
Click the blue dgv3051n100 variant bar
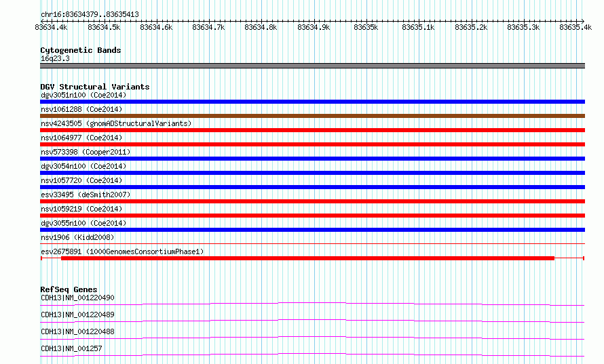(312, 102)
